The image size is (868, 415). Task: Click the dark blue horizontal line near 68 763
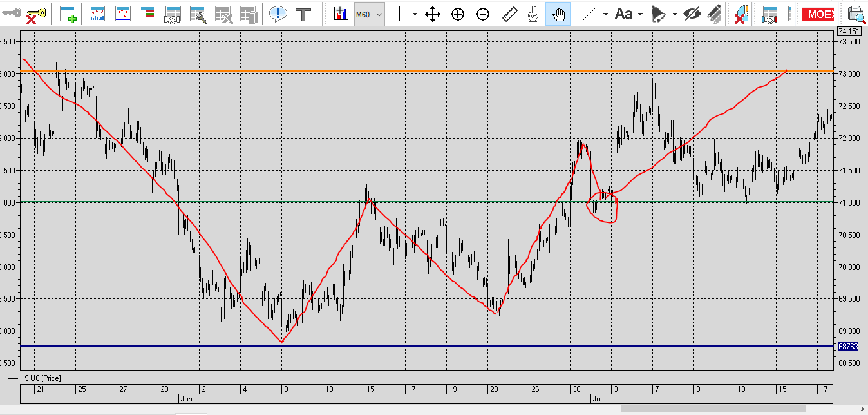click(x=427, y=346)
